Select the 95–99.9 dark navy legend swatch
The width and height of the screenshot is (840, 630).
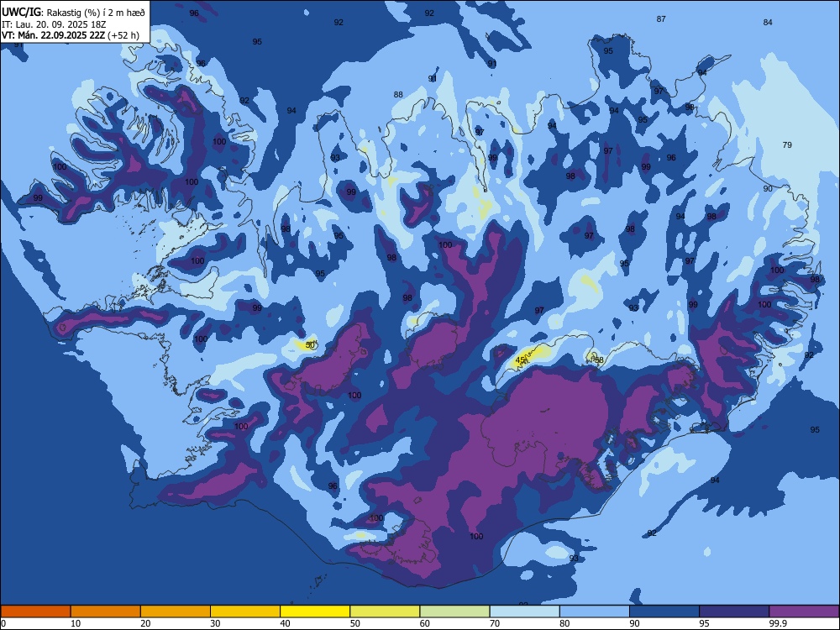[734, 612]
